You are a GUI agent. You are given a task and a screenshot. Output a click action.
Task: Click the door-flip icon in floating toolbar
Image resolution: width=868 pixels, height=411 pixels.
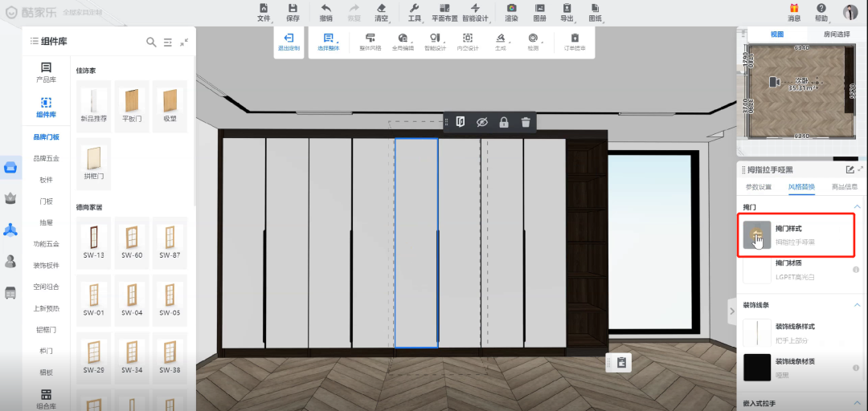tap(460, 122)
